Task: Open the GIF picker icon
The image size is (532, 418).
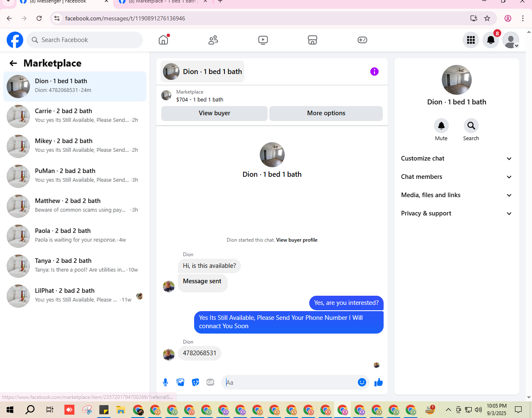Action: tap(210, 382)
